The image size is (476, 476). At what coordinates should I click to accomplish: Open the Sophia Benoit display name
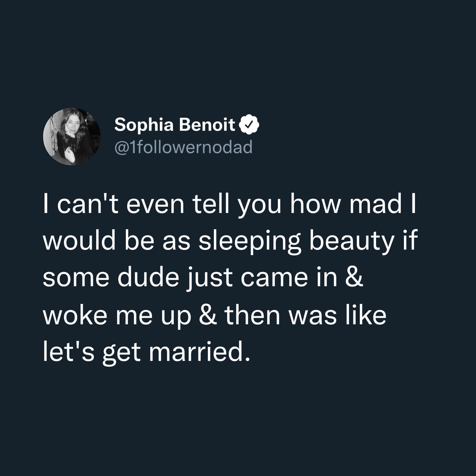click(174, 125)
